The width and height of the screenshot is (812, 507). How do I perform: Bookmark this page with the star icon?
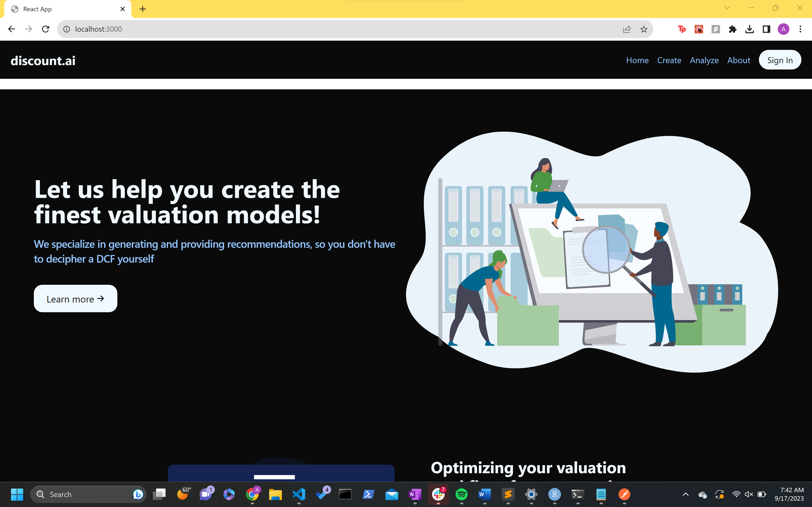tap(643, 29)
